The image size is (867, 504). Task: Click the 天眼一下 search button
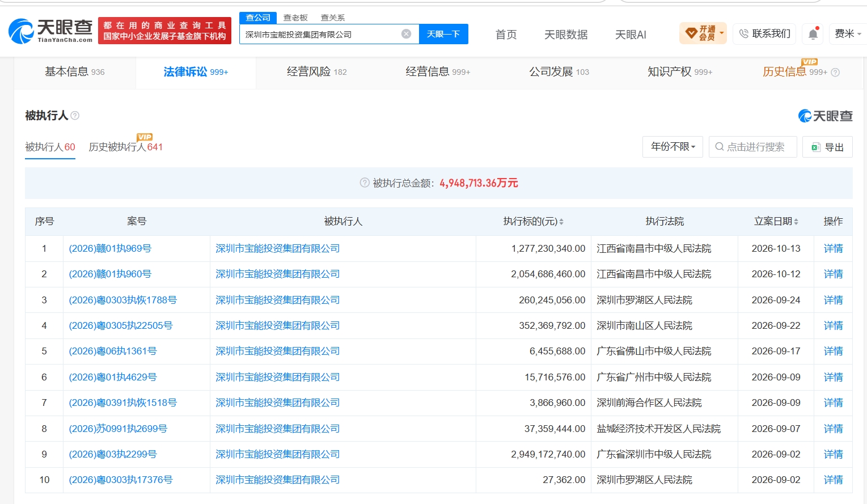pos(443,34)
